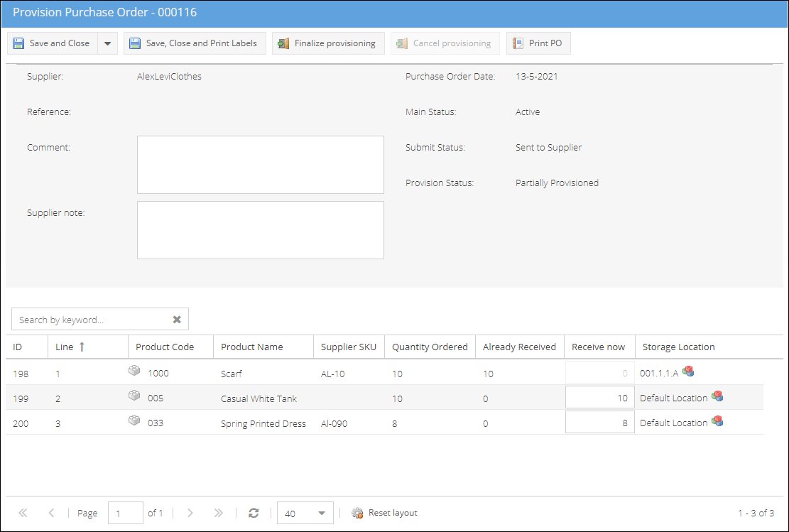Sort by the Receive now column header
The image size is (789, 532).
coord(600,347)
